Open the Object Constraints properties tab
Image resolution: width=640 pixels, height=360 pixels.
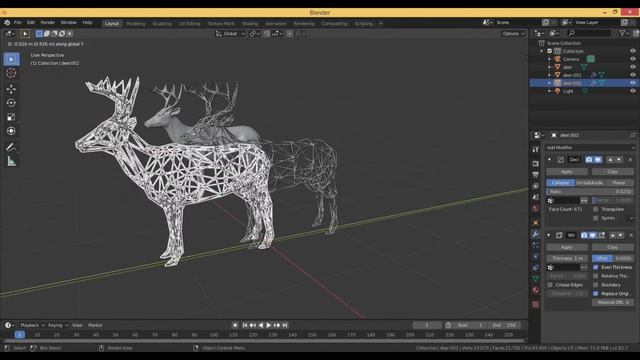[536, 268]
